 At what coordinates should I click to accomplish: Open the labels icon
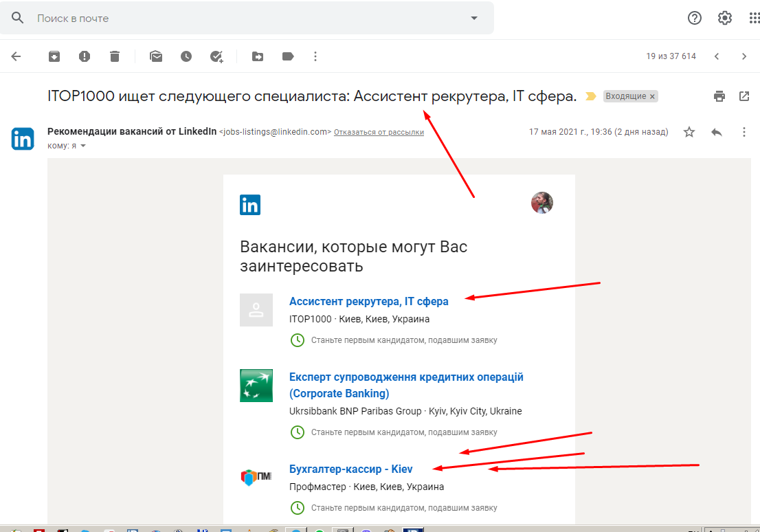[x=288, y=57]
